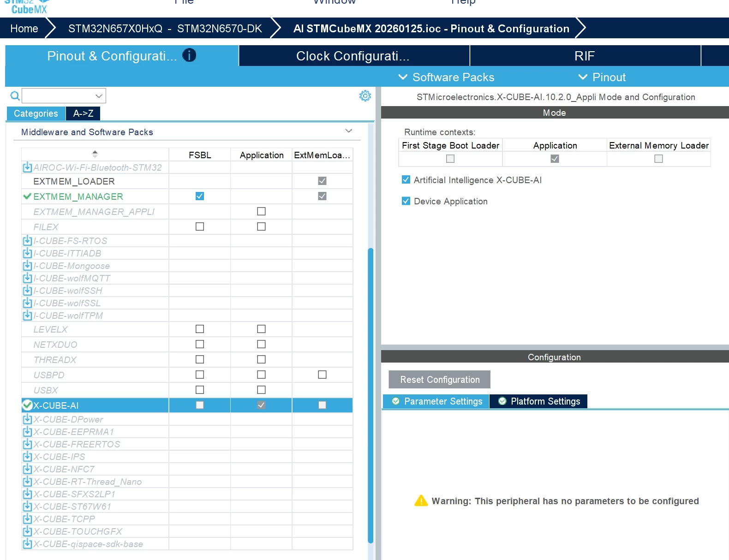Click download icon for X-CUBE-EEPRMA1
Screen dimensions: 729x560
coord(27,431)
